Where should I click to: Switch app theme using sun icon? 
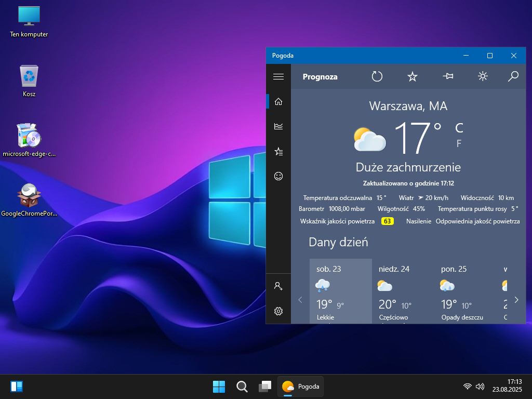coord(483,77)
